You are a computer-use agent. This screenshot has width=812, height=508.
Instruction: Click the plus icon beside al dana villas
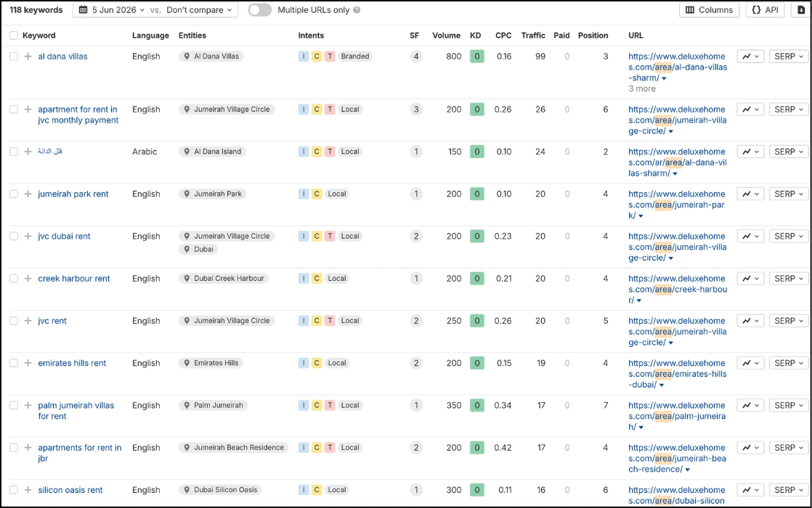point(28,57)
